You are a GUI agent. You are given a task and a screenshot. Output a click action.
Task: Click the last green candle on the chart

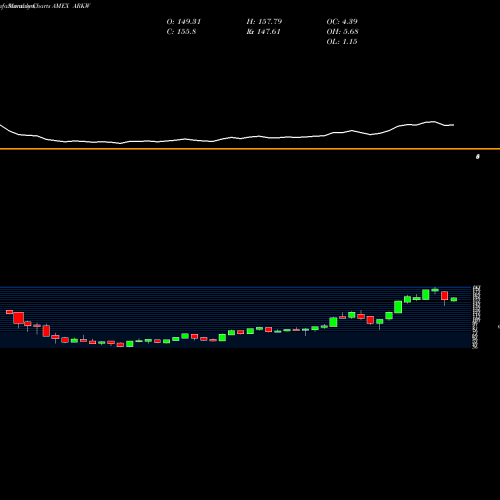[x=454, y=299]
